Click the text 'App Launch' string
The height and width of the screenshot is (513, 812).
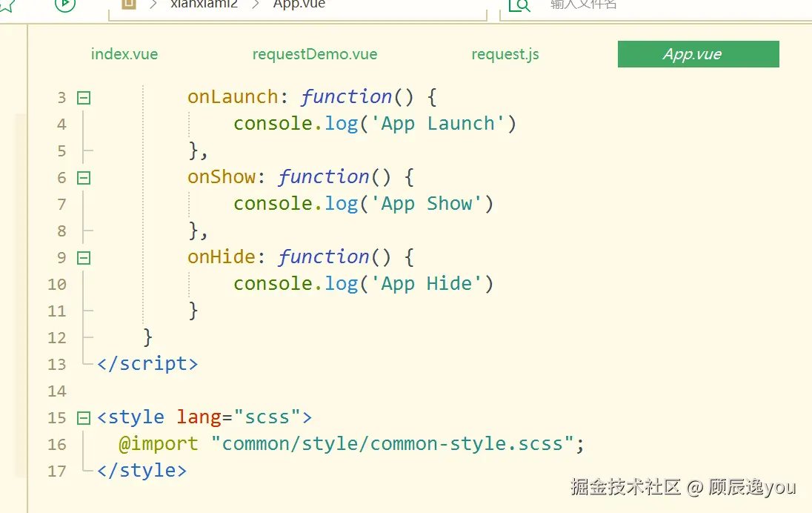pos(438,124)
